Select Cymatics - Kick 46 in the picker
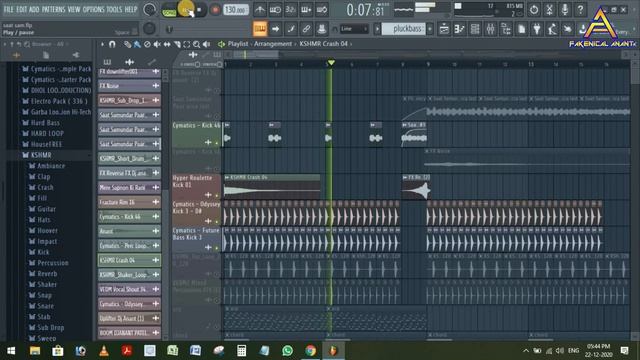 click(x=129, y=217)
